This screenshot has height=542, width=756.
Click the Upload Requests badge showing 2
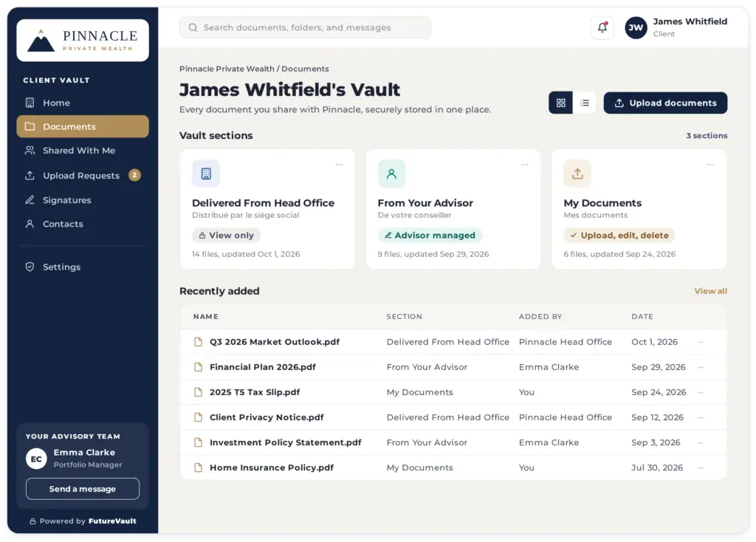pyautogui.click(x=134, y=175)
